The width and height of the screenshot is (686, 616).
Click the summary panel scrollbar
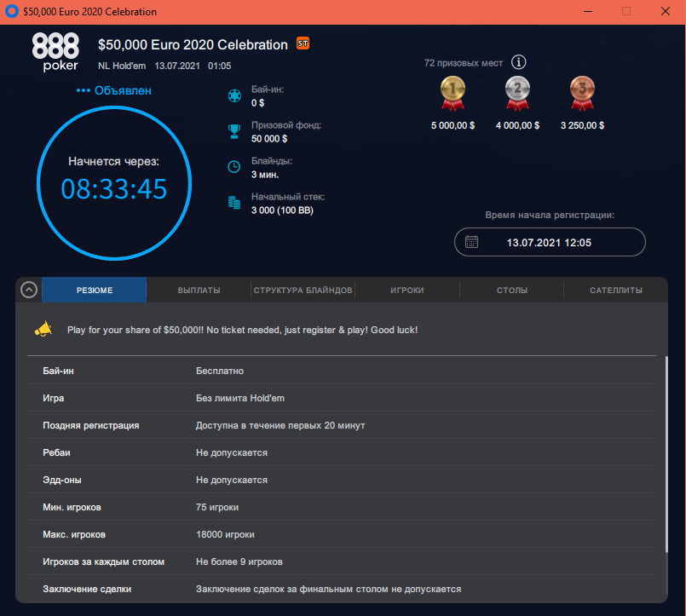[666, 455]
